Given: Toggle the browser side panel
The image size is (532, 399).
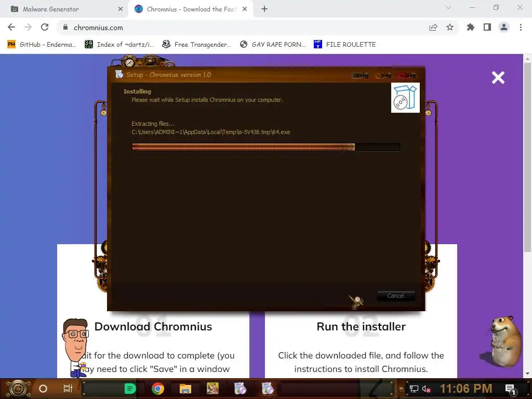Looking at the screenshot, I should point(487,27).
